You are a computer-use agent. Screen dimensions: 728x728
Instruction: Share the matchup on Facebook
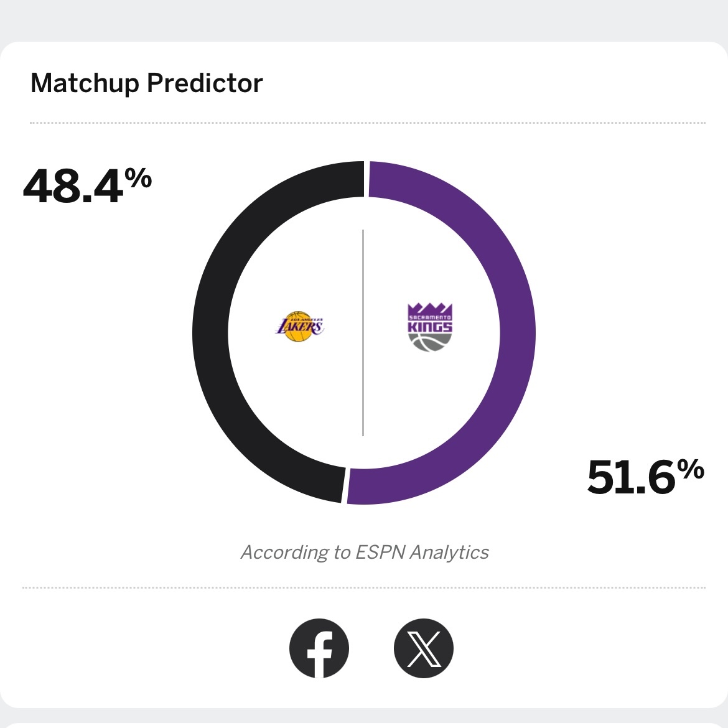(319, 648)
